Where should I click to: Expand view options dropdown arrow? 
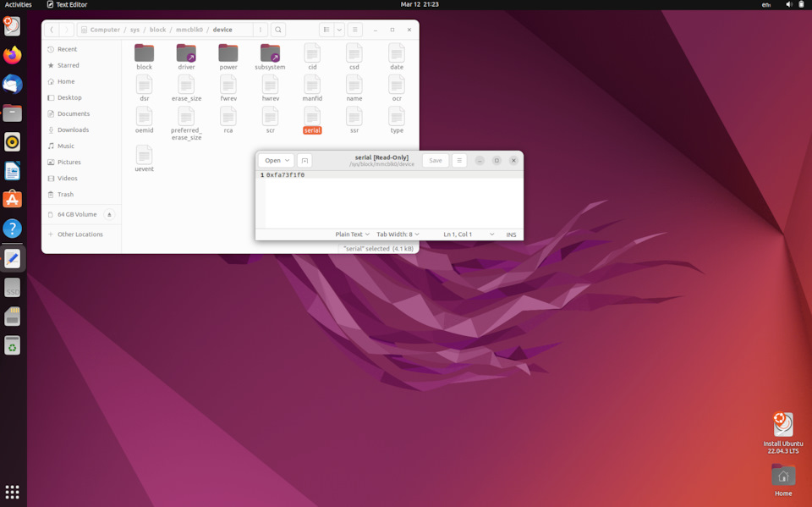point(339,30)
